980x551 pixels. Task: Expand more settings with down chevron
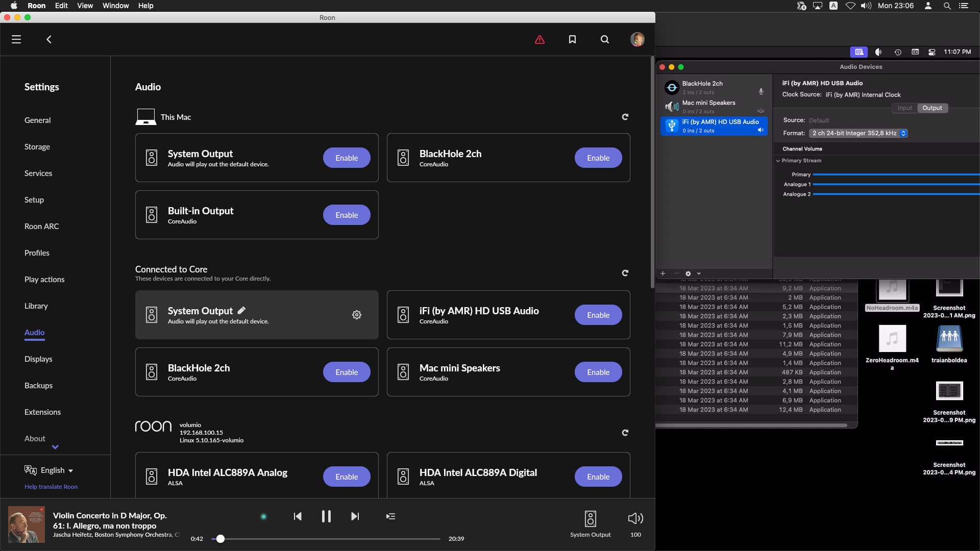tap(55, 447)
